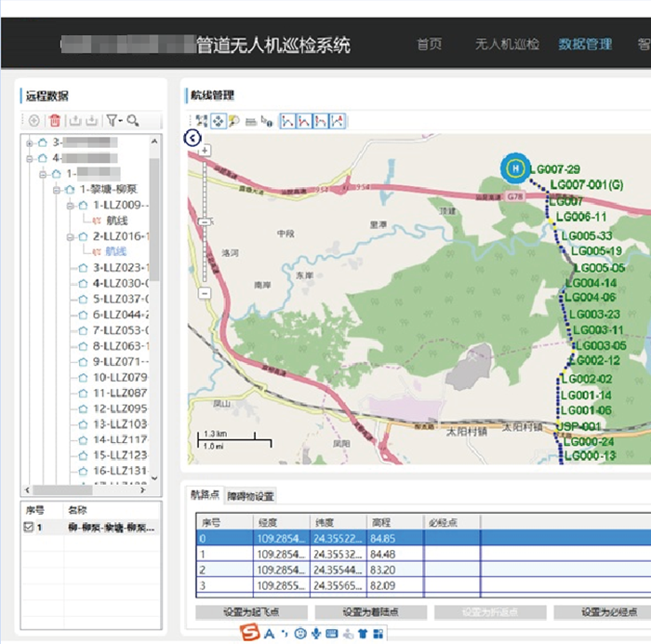The width and height of the screenshot is (651, 644).
Task: Switch to 障碍物设置 tab
Action: click(x=250, y=496)
